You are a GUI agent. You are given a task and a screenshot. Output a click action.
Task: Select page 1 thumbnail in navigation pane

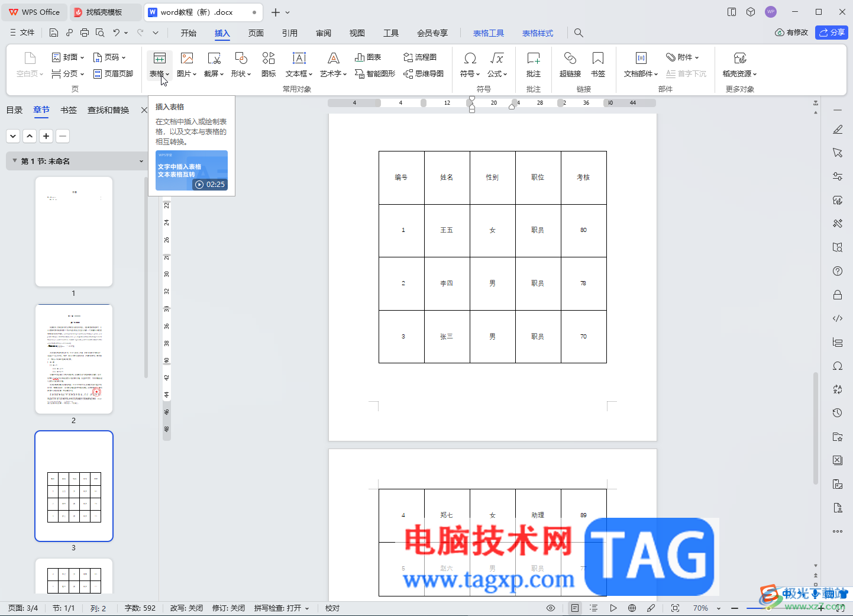(x=74, y=231)
